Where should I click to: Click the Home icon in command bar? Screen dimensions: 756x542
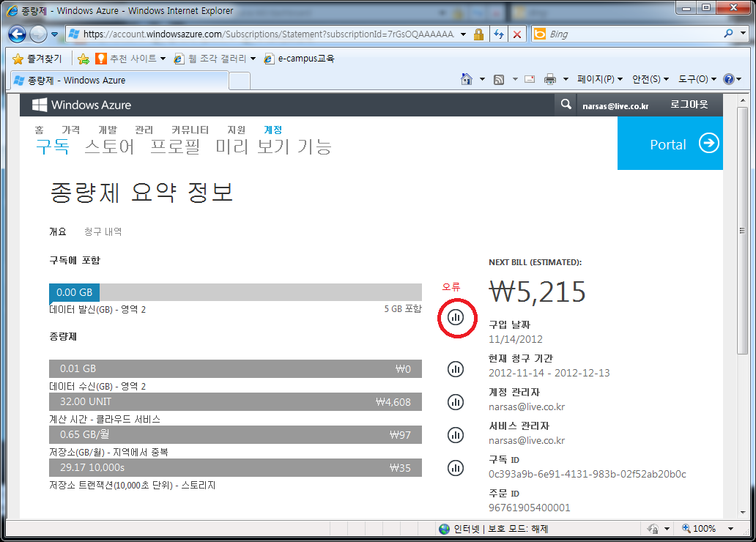(466, 79)
